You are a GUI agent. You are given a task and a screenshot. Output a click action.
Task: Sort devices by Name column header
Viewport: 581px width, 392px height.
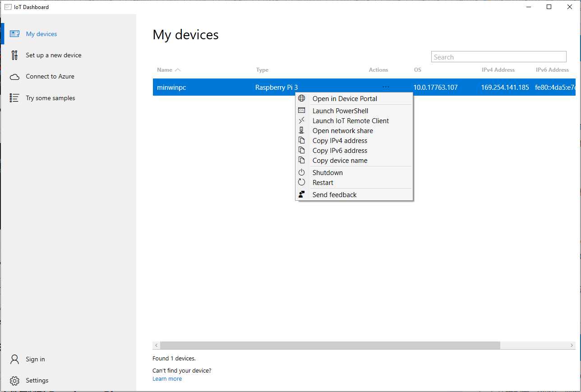[165, 70]
